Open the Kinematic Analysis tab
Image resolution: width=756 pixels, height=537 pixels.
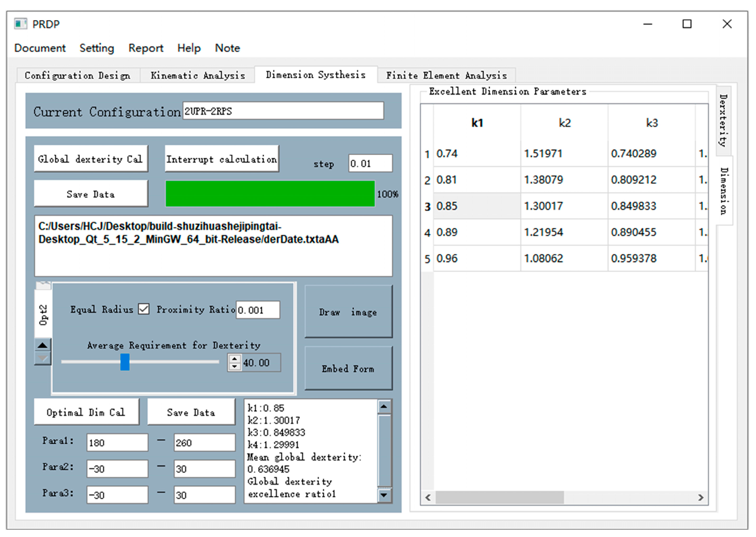tap(197, 75)
